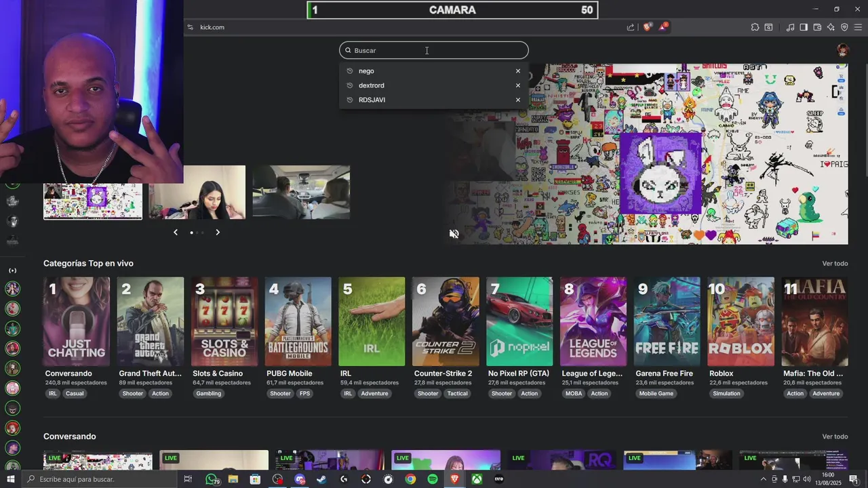The width and height of the screenshot is (868, 488).
Task: Open Spotify from the taskbar
Action: (433, 479)
